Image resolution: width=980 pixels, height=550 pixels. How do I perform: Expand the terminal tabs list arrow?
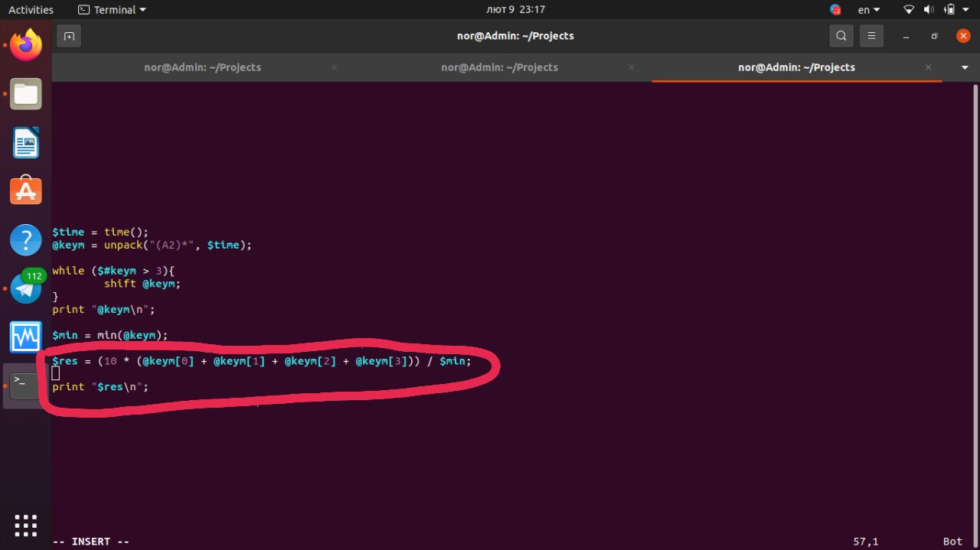pyautogui.click(x=964, y=67)
